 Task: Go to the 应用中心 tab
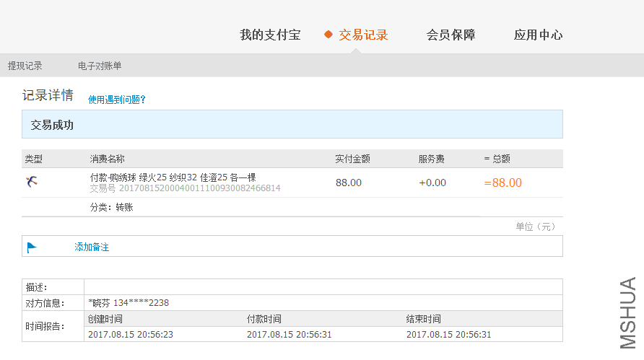[538, 35]
